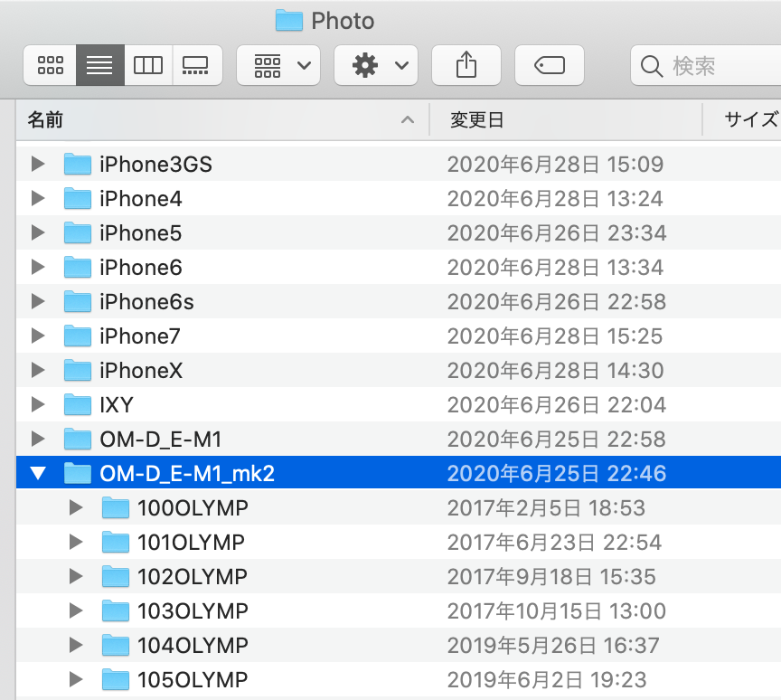Select the 102OLYMP folder icon
Screen dimensions: 781x700
[x=116, y=576]
